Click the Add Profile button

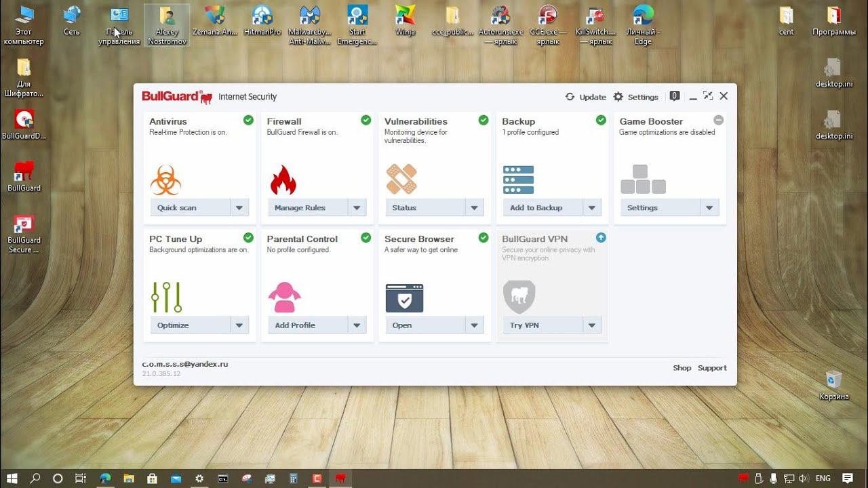pyautogui.click(x=308, y=325)
